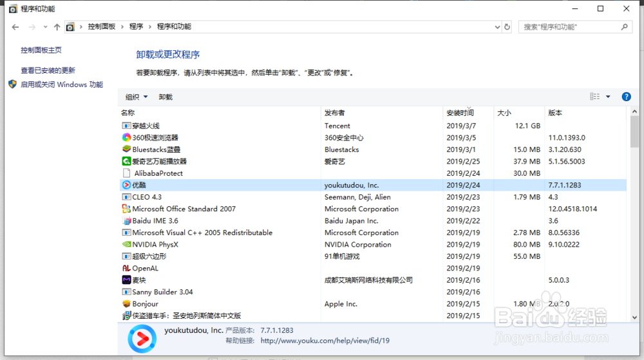The width and height of the screenshot is (644, 360).
Task: Click the search magnifier icon
Action: point(624,26)
